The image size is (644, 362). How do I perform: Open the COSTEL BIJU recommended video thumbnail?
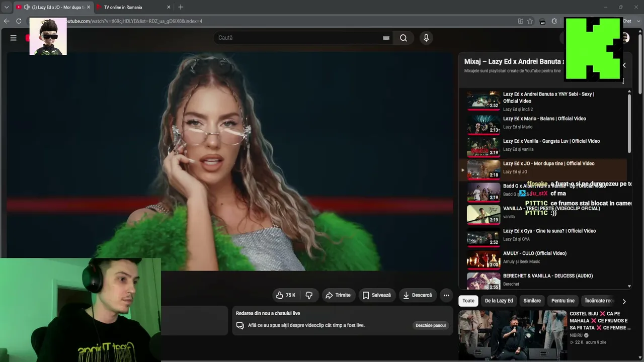coord(513,335)
